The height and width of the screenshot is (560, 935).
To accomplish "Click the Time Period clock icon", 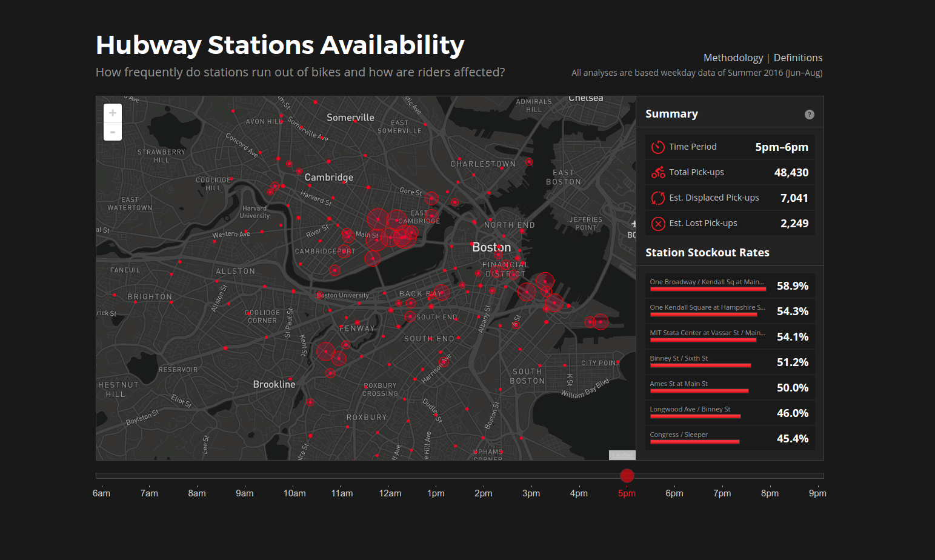I will coord(658,147).
